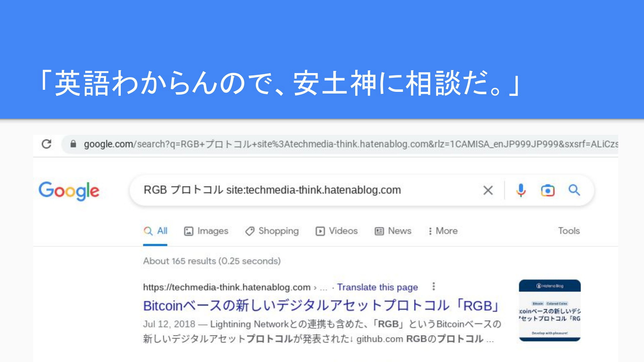The width and height of the screenshot is (644, 362).
Task: Click the 'Jul 12, 2018' snippet date
Action: click(169, 324)
